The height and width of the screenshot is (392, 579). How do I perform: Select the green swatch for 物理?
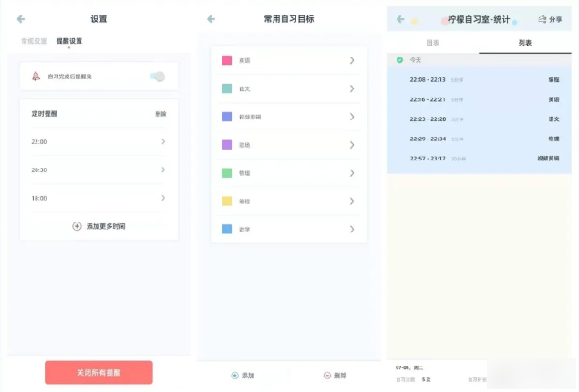[x=227, y=172]
